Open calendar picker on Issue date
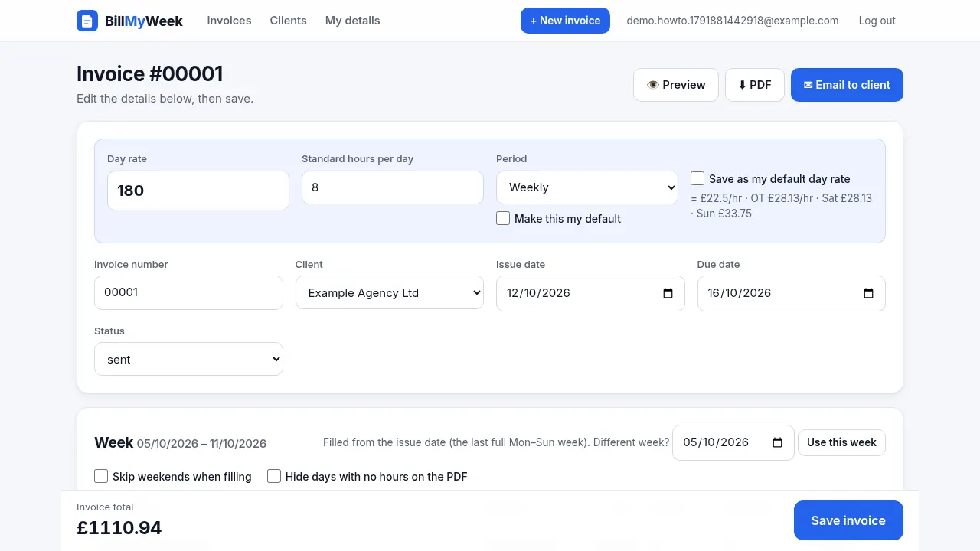Image resolution: width=980 pixels, height=551 pixels. tap(668, 293)
